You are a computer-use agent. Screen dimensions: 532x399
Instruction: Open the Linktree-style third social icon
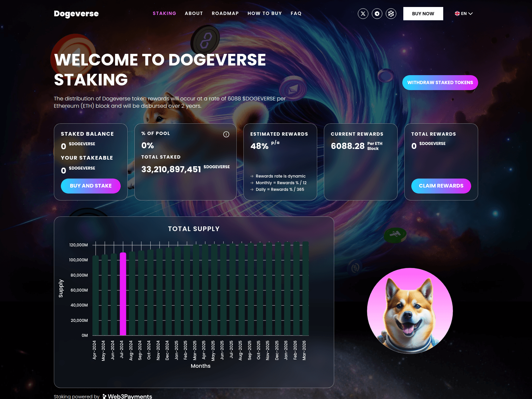391,14
